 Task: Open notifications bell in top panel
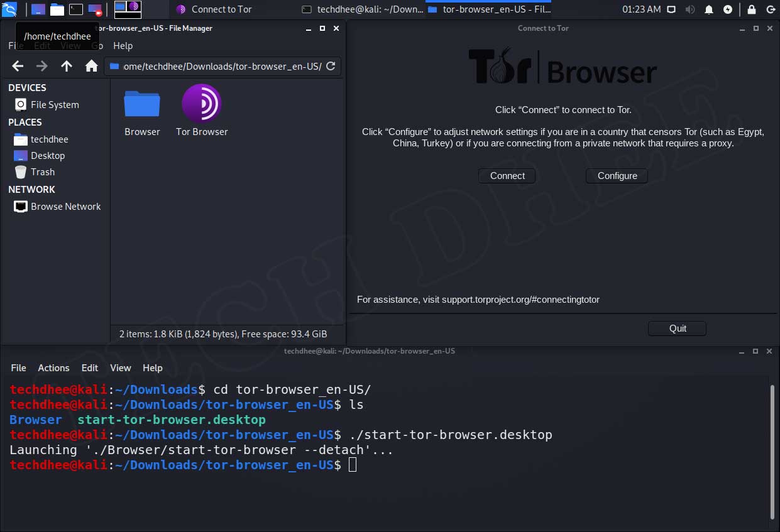[709, 9]
